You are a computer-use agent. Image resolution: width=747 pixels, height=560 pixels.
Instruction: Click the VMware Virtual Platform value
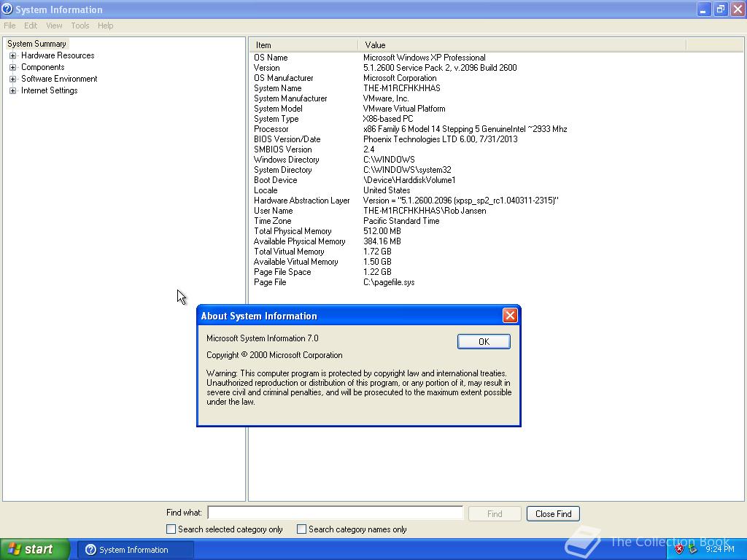tap(404, 109)
